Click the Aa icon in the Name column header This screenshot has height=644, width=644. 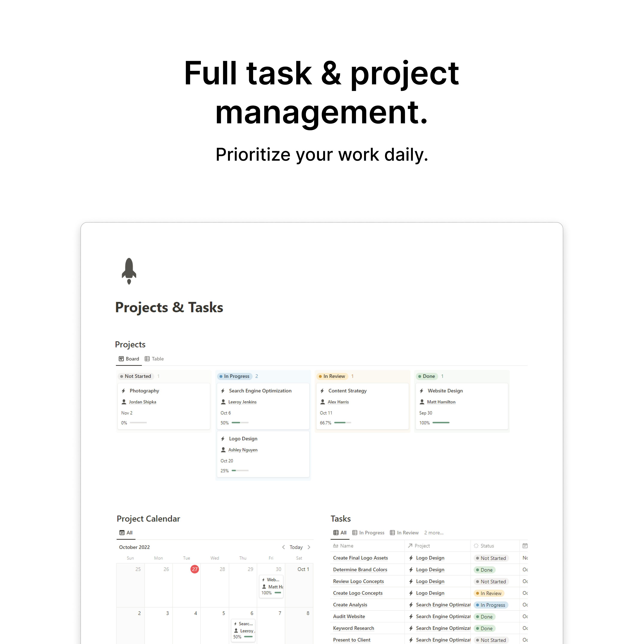click(336, 546)
